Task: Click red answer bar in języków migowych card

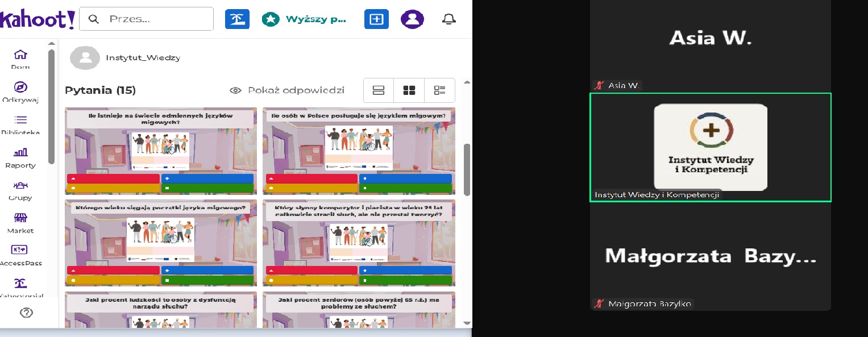Action: [x=113, y=178]
